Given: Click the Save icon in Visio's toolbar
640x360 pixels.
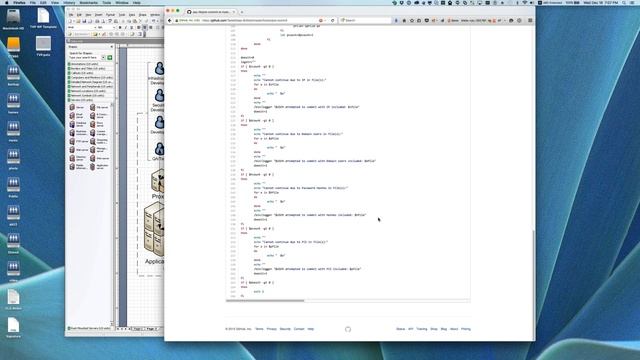Looking at the screenshot, I should point(84,21).
